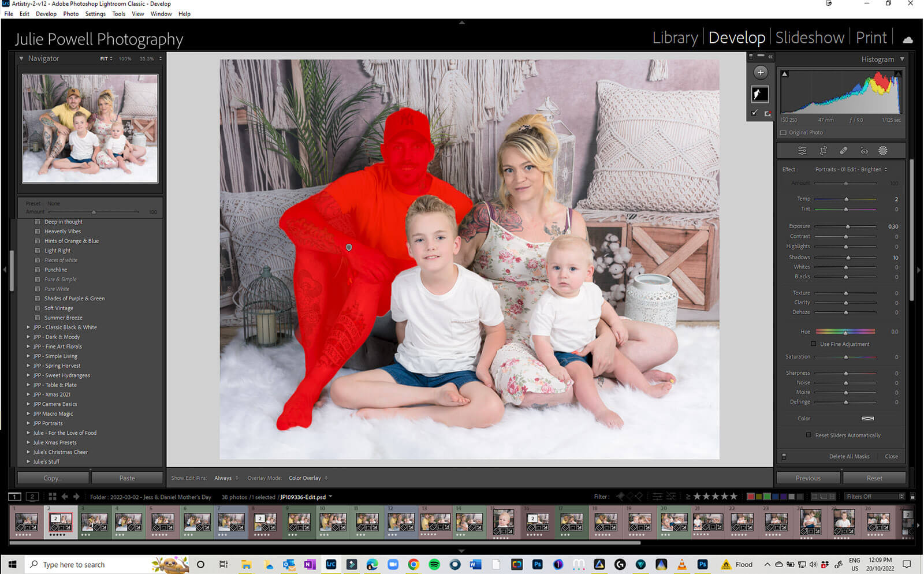Open the Filters Off dropdown
924x574 pixels.
pos(874,497)
